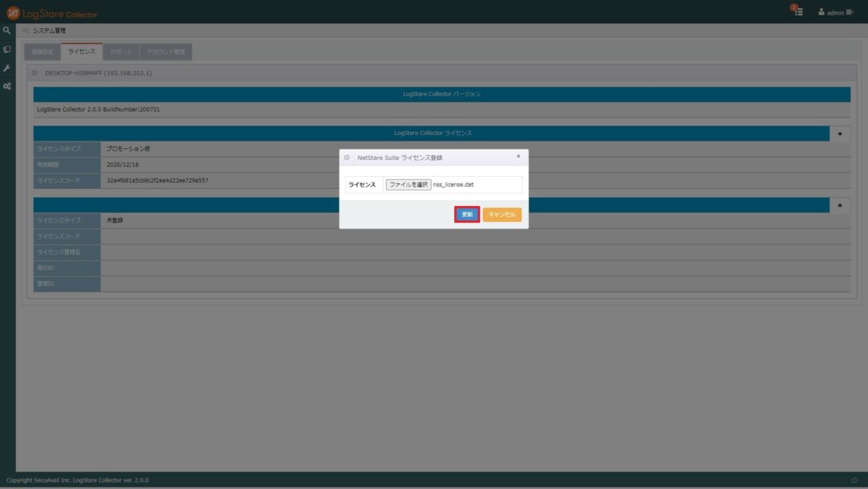
Task: Open the gears system management sidebar icon
Action: 6,86
